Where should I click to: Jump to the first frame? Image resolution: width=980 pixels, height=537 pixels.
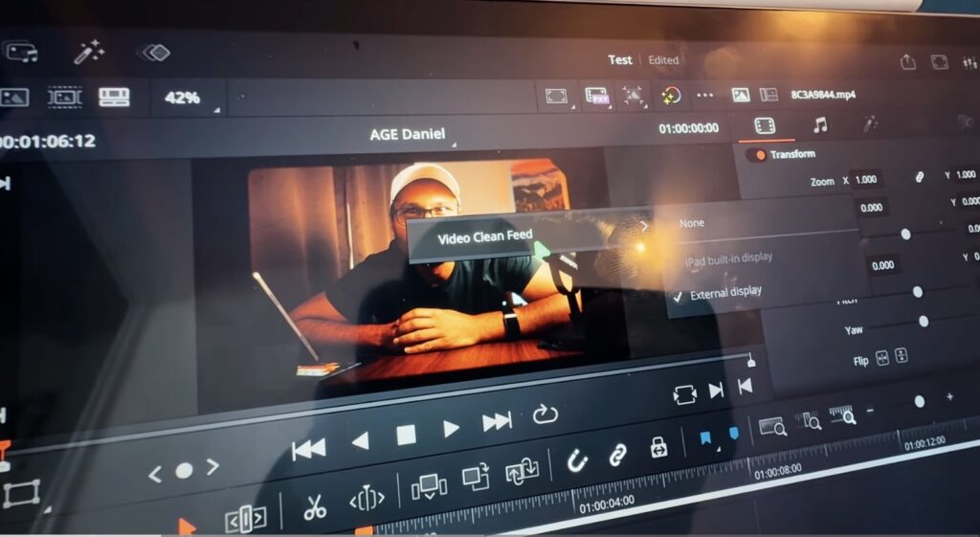coord(309,450)
